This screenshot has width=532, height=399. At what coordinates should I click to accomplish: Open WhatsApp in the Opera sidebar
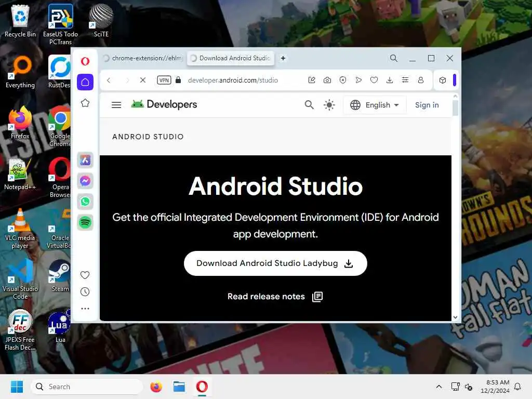85,202
